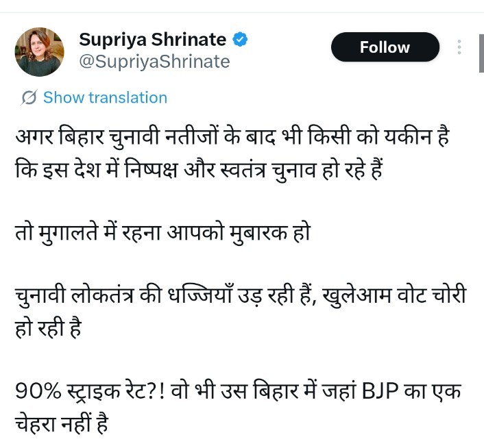Click the short line "हो रही है"
The image size is (484, 448).
point(48,329)
